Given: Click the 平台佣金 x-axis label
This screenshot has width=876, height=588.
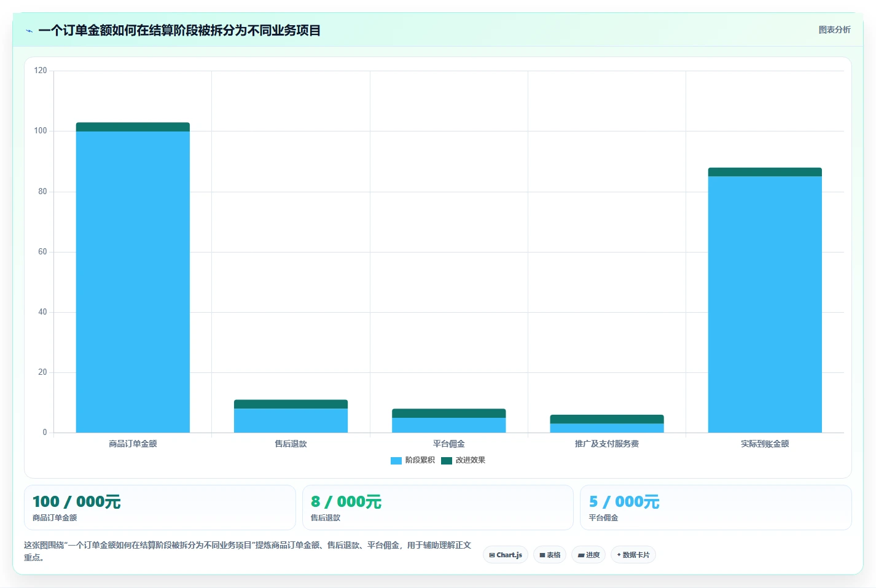Looking at the screenshot, I should click(x=449, y=444).
